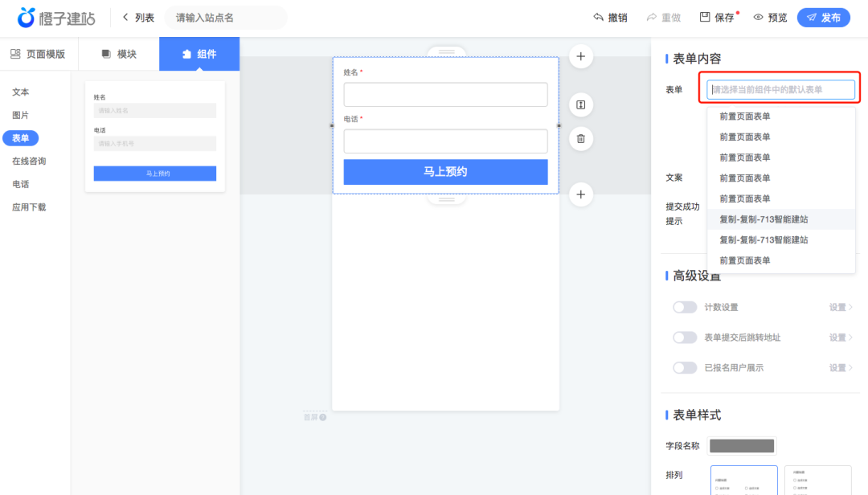Choose the second 复制-复制-713智能建站 option

point(781,239)
